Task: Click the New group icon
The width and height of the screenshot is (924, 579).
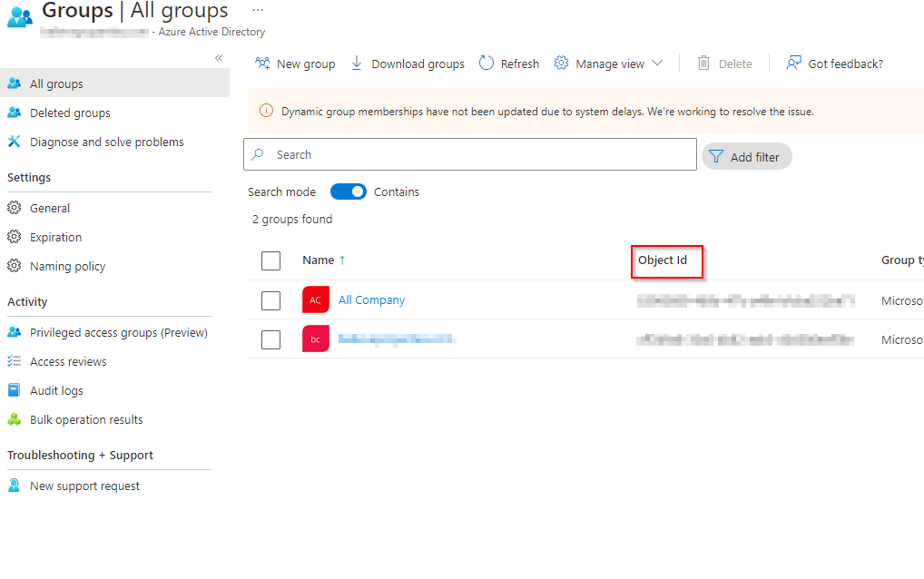Action: (x=262, y=63)
